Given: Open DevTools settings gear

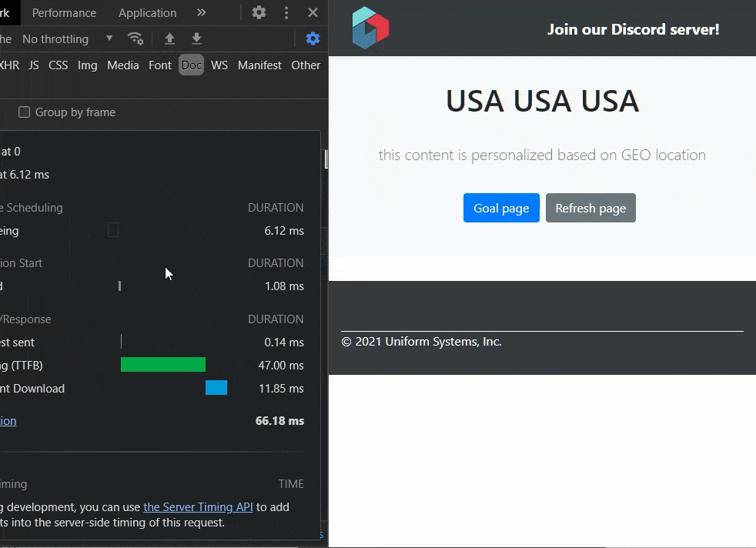Looking at the screenshot, I should pos(259,13).
